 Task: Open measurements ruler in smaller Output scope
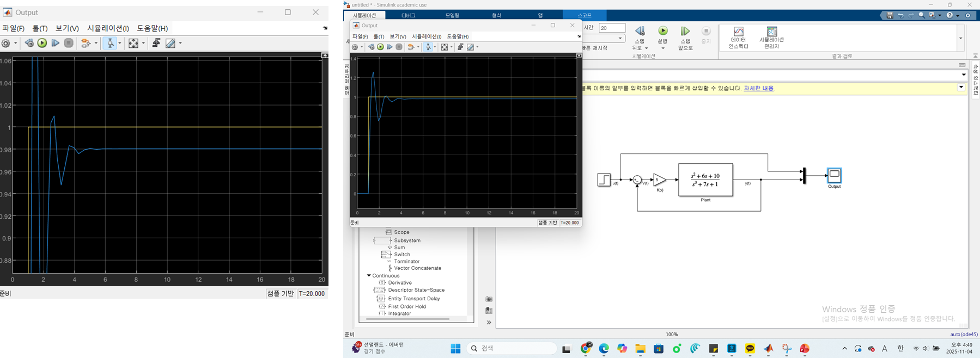[471, 47]
